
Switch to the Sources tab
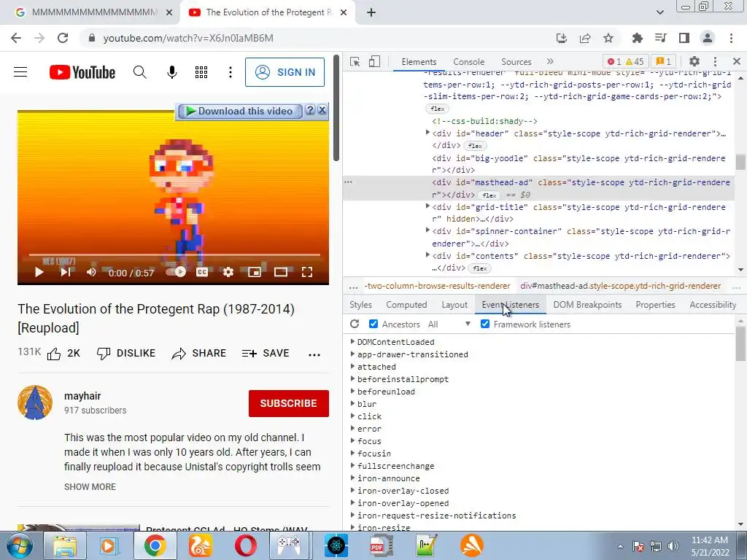pyautogui.click(x=516, y=62)
